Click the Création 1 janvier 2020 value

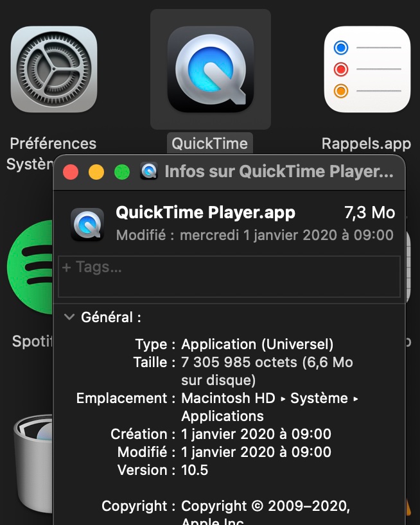point(256,435)
